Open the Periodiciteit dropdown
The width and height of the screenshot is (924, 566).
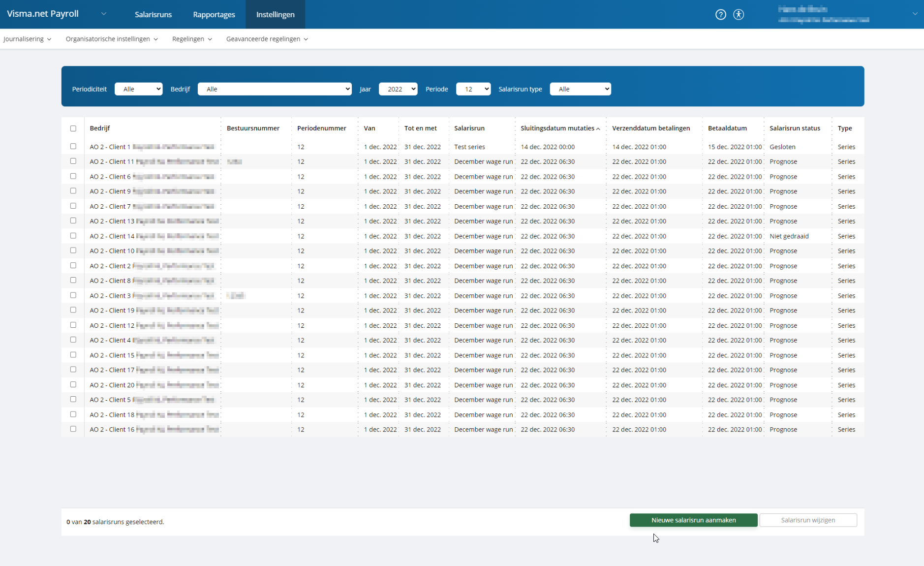[138, 89]
